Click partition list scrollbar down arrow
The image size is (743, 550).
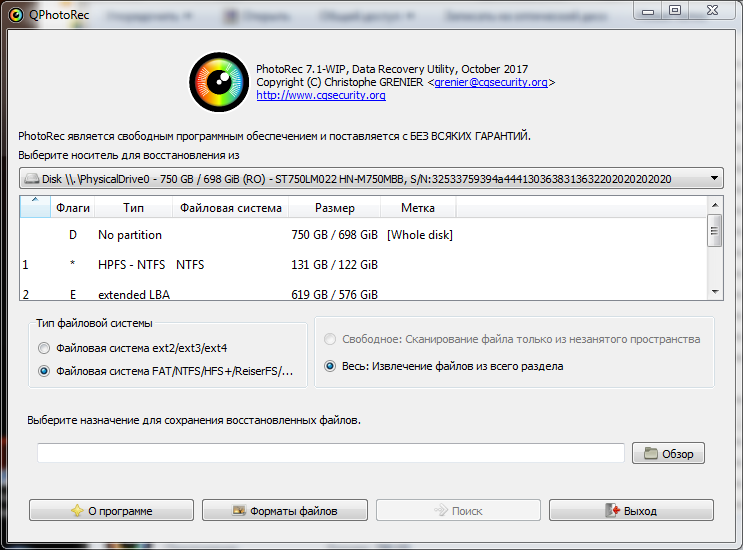tap(715, 292)
